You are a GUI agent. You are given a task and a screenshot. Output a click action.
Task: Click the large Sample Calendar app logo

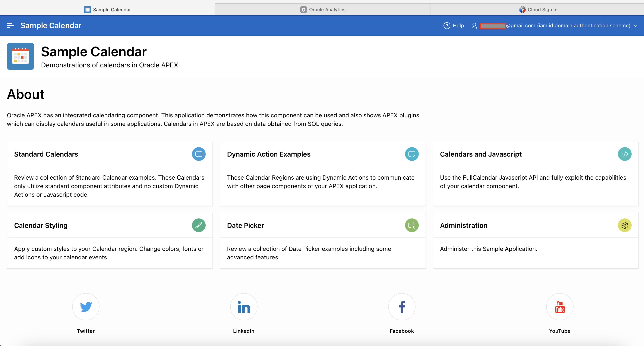coord(20,56)
